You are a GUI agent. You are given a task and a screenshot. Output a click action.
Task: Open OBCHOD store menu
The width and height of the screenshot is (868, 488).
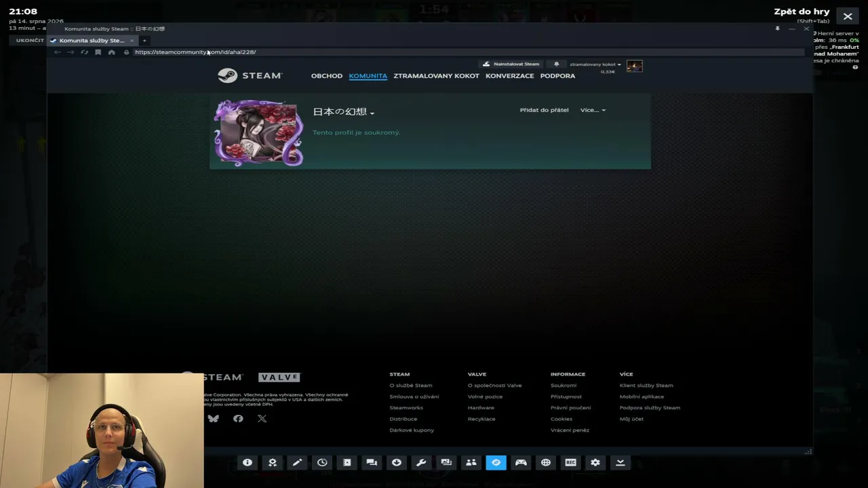point(327,76)
